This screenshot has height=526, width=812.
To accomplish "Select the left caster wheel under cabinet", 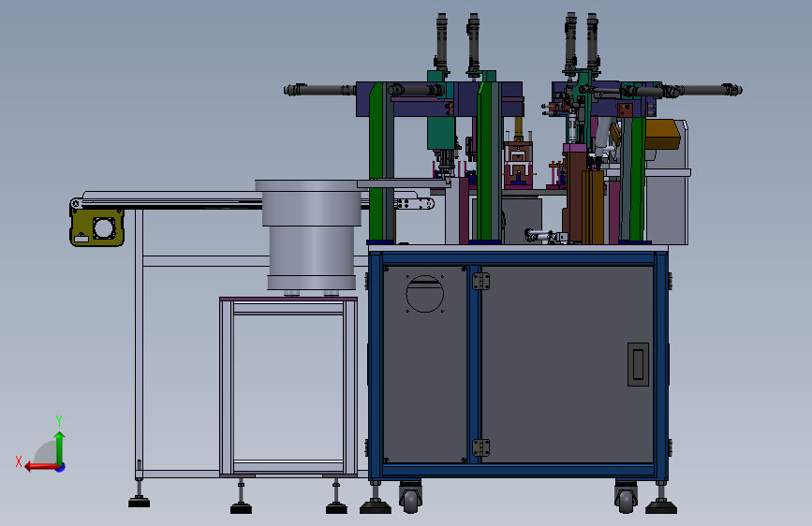I will click(410, 497).
